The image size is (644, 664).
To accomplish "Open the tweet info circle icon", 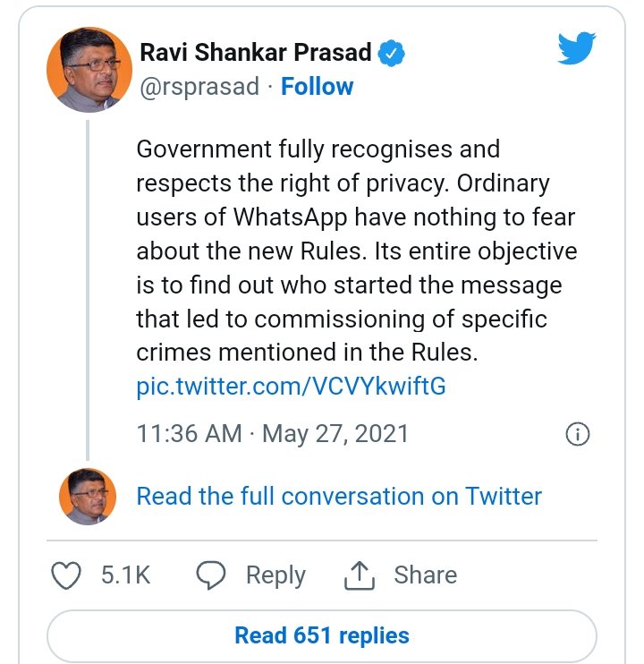I will tap(578, 435).
